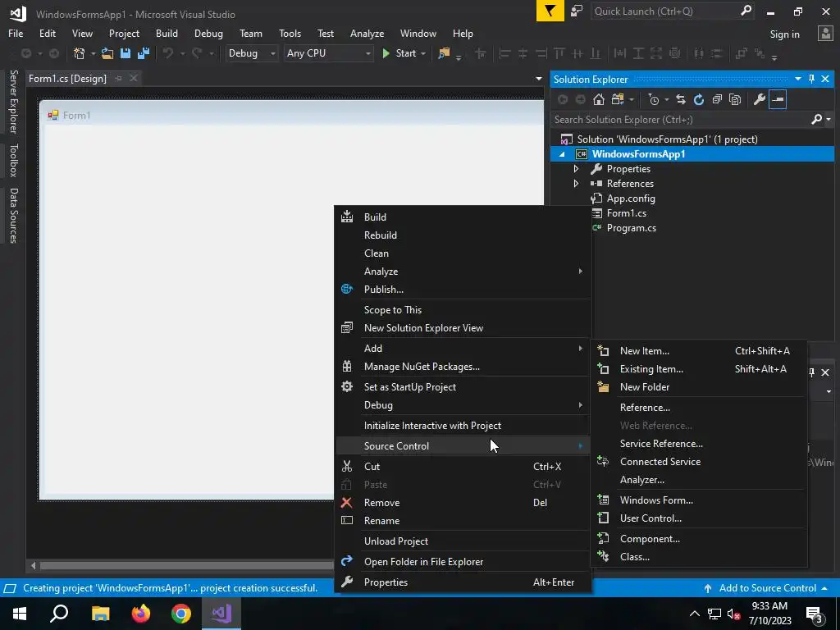The image size is (840, 630).
Task: Click the Windows Form icon in Add submenu
Action: point(603,500)
